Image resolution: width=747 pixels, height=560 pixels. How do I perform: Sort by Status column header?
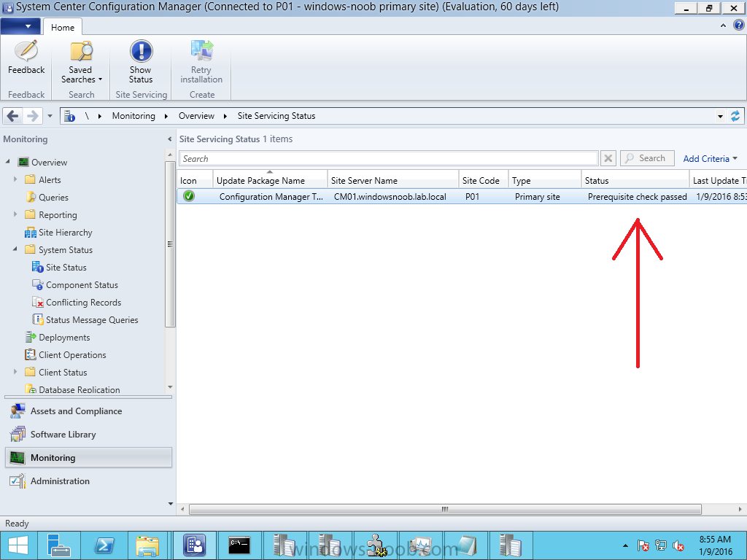[x=635, y=181]
